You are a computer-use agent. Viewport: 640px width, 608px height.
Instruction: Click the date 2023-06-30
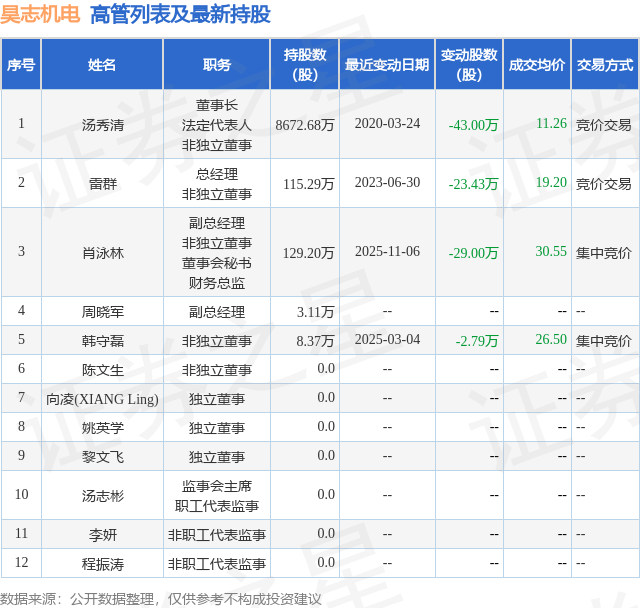(387, 182)
